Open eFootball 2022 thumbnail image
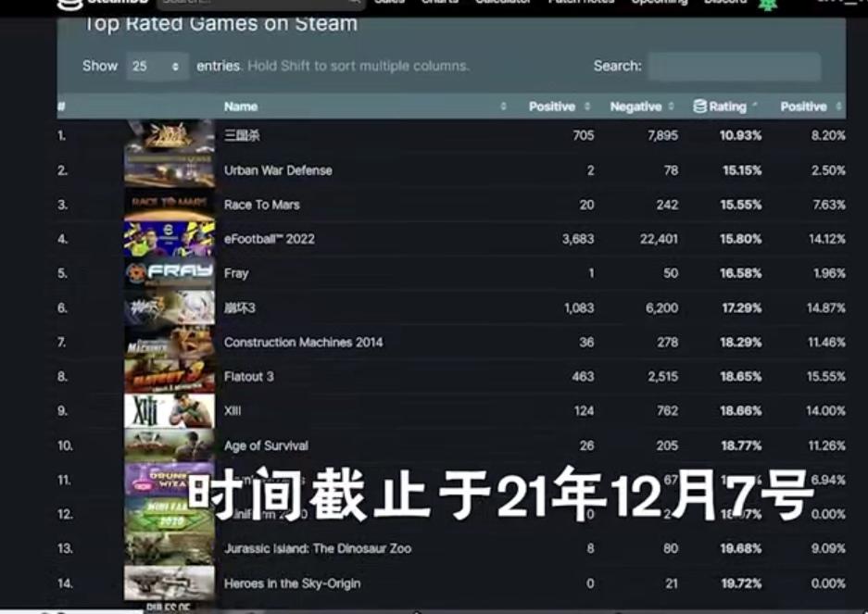This screenshot has width=868, height=614. coord(170,239)
